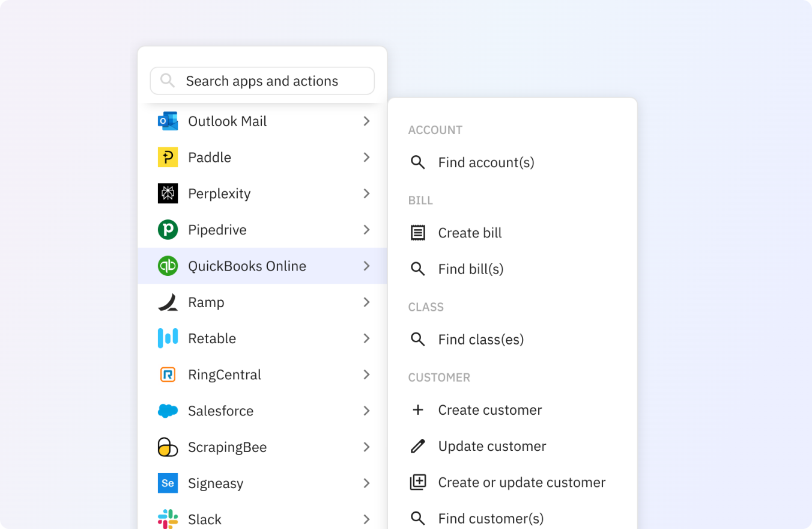The image size is (812, 529).
Task: Expand the Signeasy row chevron
Action: 366,483
